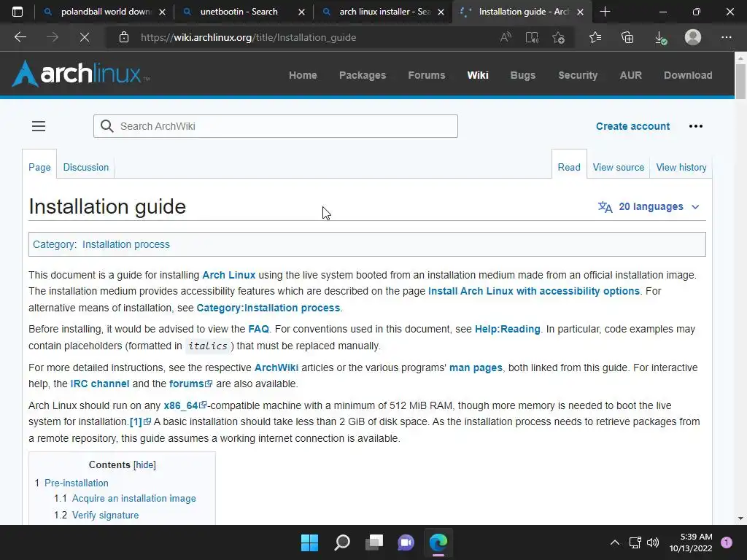Open the Downloads icon
The image size is (747, 560).
(660, 38)
